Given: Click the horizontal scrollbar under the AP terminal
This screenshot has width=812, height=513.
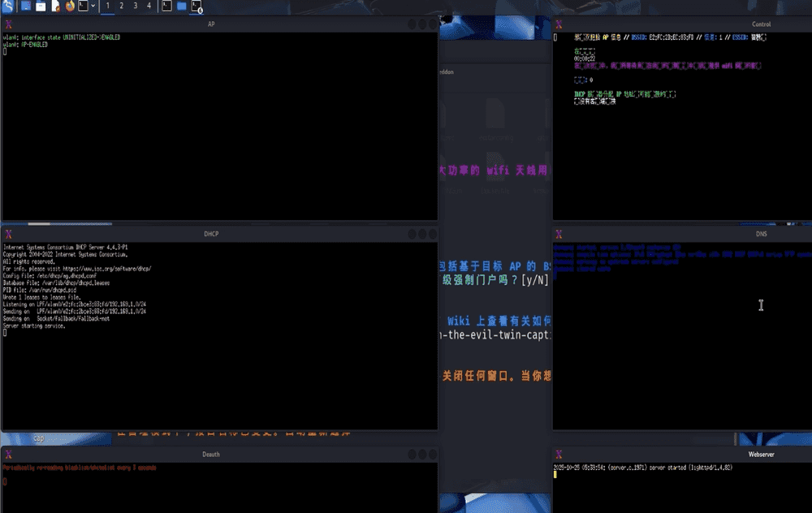Looking at the screenshot, I should coord(49,223).
